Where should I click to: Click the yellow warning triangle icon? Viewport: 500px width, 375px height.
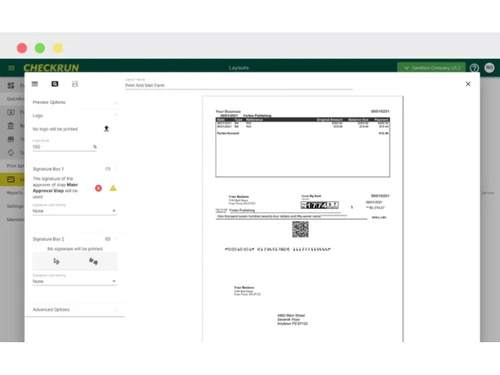(113, 188)
